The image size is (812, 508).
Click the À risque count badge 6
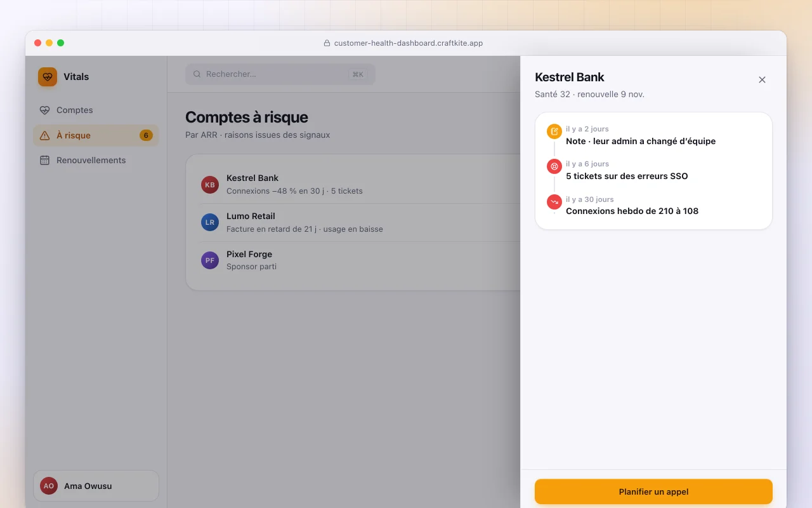146,135
